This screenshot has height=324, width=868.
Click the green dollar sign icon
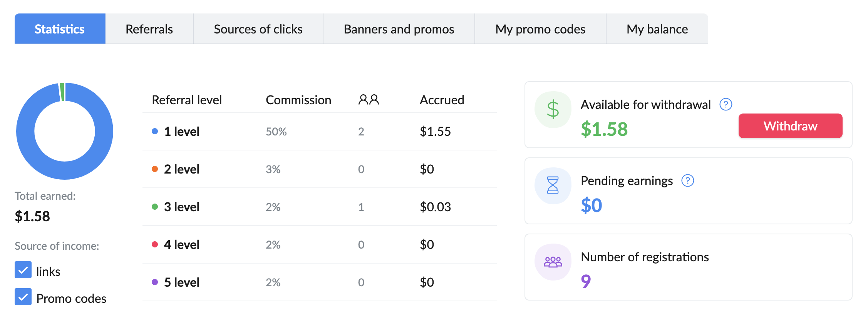pyautogui.click(x=553, y=110)
